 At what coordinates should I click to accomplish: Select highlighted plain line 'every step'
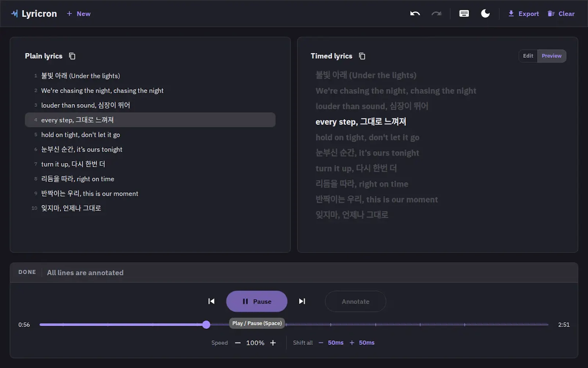point(150,120)
